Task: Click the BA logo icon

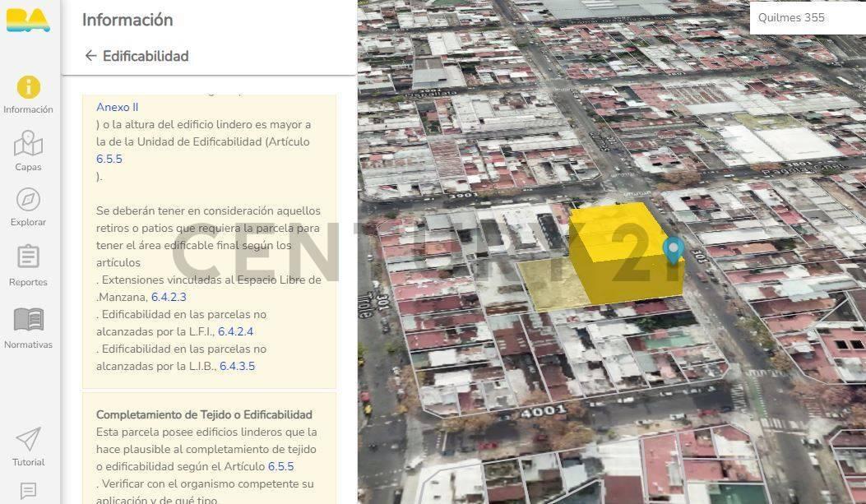Action: tap(28, 20)
